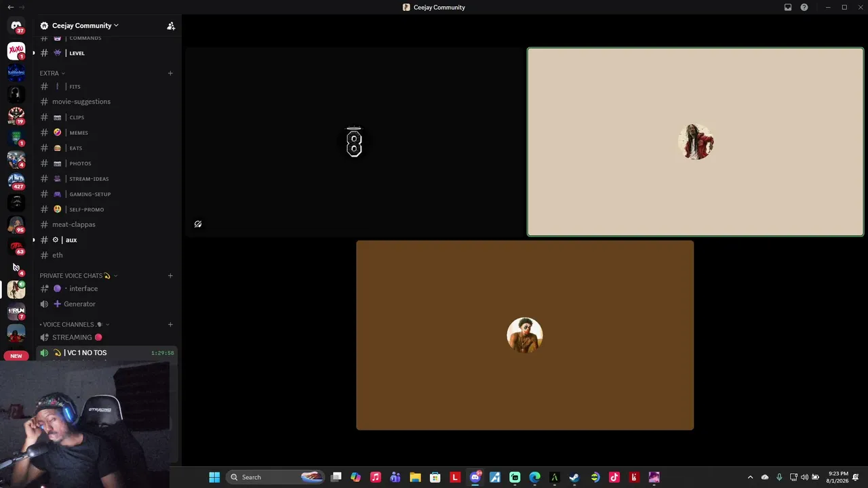The height and width of the screenshot is (488, 868).
Task: Click the microphone icon in system tray
Action: pos(779,477)
